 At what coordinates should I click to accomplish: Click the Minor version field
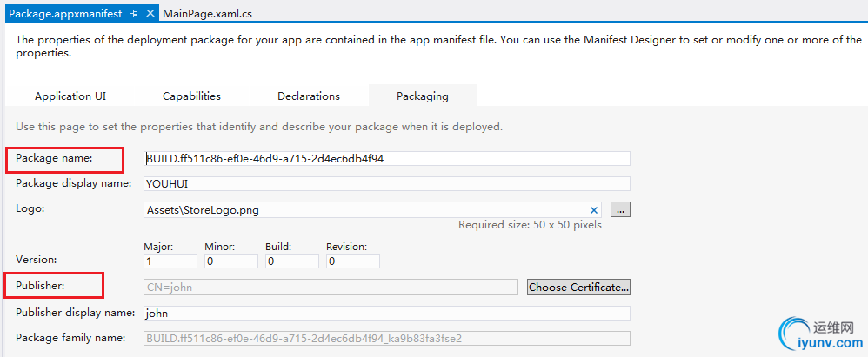230,261
